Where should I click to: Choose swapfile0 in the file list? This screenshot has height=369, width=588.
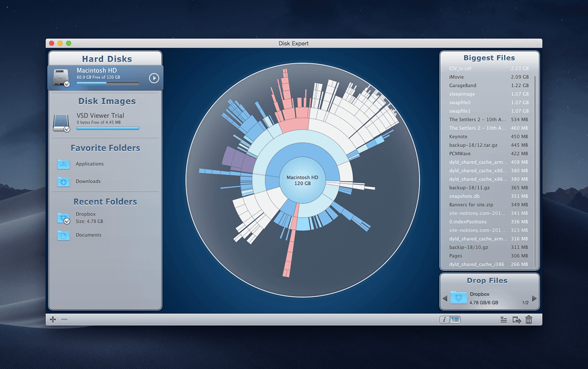point(489,102)
